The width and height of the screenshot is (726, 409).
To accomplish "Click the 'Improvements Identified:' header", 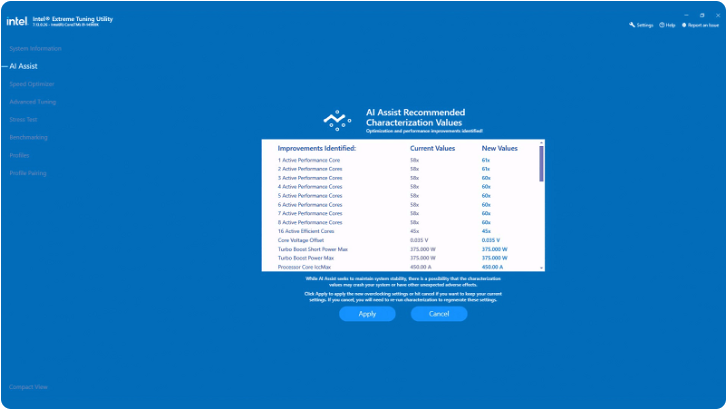I will (317, 148).
